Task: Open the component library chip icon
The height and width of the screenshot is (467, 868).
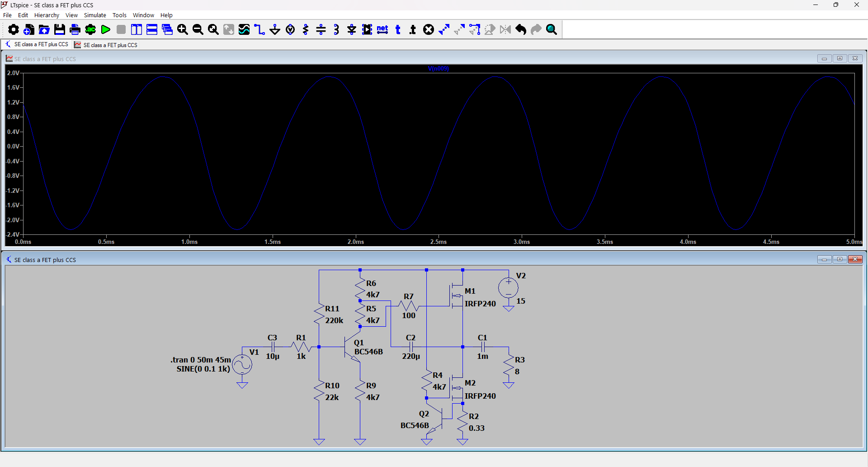Action: point(367,30)
